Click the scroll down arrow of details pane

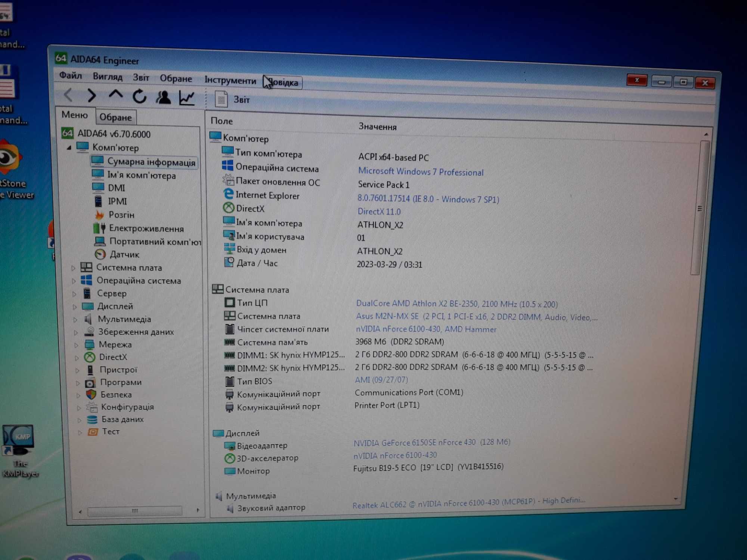coord(676,499)
